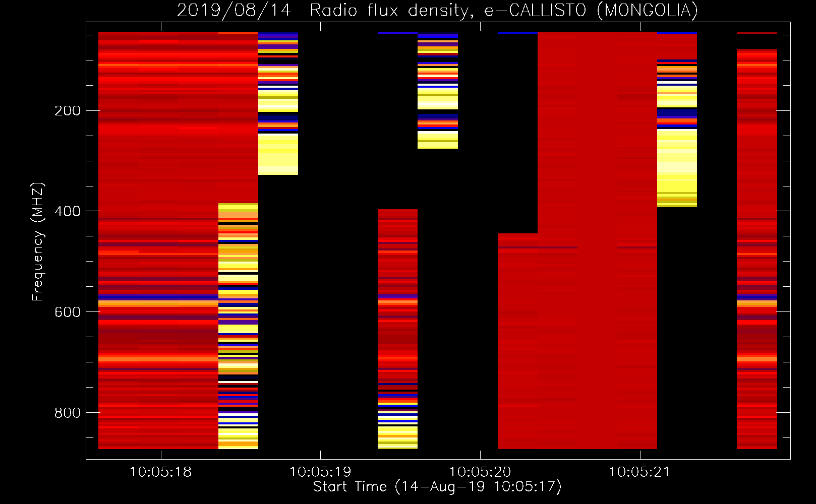Screen dimensions: 816x504
Task: Click the 200 frequency tick label
Action: [x=68, y=111]
